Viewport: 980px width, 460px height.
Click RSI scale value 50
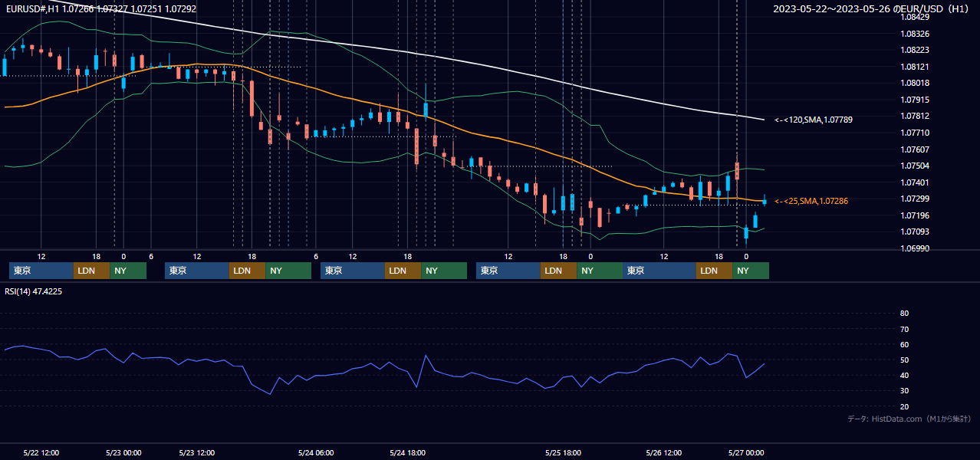904,360
